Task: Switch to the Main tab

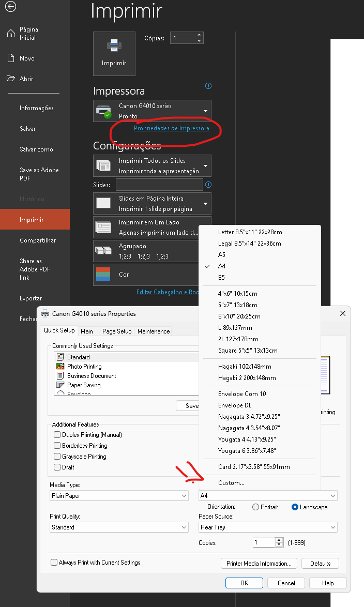Action: point(87,331)
